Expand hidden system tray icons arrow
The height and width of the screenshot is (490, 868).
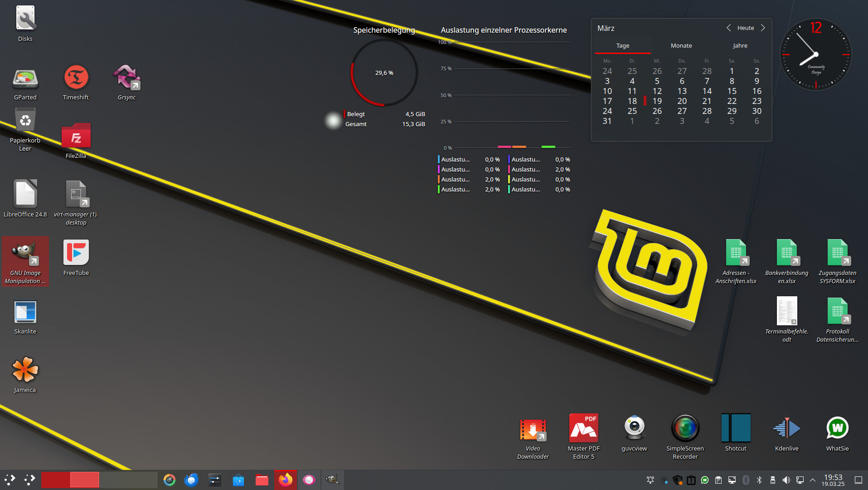(x=813, y=480)
